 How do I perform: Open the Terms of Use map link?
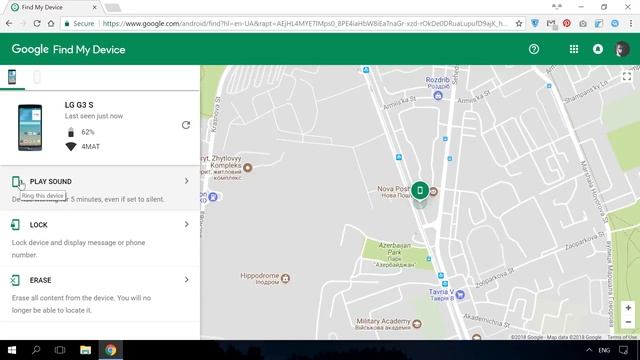[x=622, y=337]
